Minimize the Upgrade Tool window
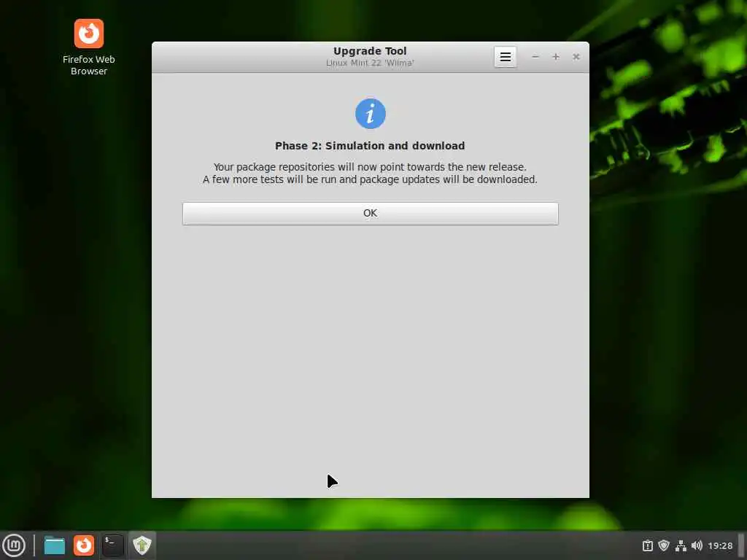The height and width of the screenshot is (560, 747). (535, 57)
